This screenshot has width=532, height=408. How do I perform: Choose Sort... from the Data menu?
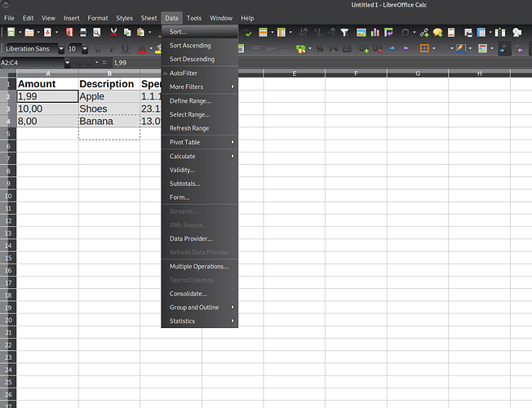(199, 32)
